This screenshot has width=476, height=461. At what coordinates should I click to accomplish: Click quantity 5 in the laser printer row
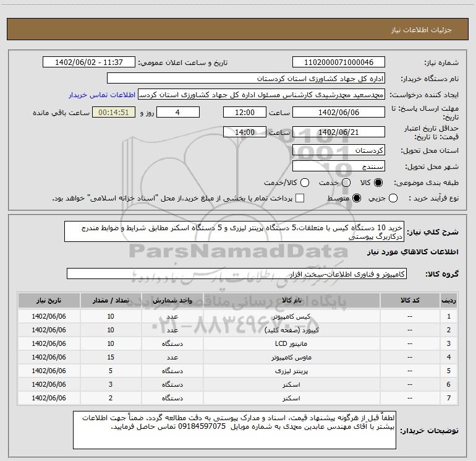pos(111,371)
